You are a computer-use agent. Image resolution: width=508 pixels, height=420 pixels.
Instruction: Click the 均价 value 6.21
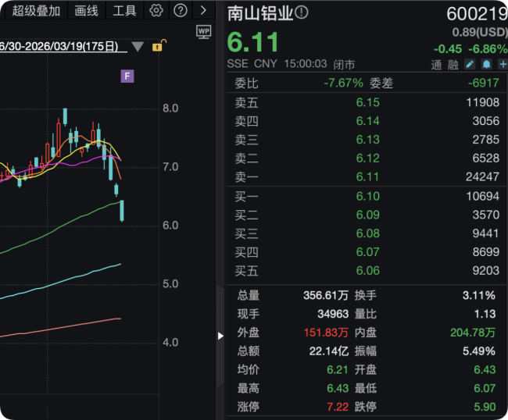pyautogui.click(x=338, y=369)
